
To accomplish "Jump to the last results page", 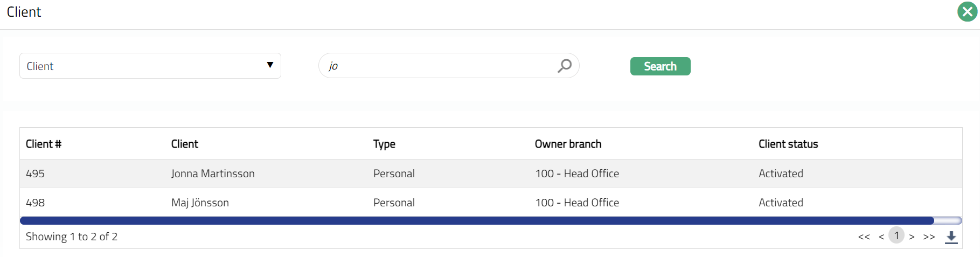I will (929, 237).
